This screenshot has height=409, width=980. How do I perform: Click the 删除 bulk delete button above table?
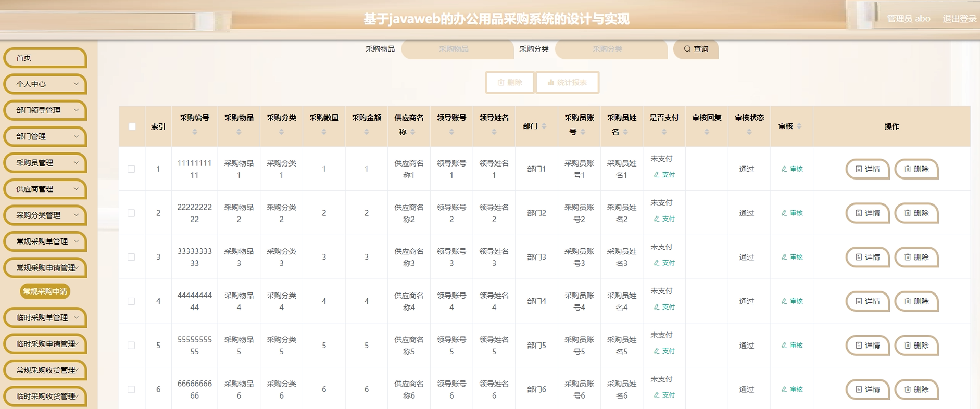(x=510, y=82)
